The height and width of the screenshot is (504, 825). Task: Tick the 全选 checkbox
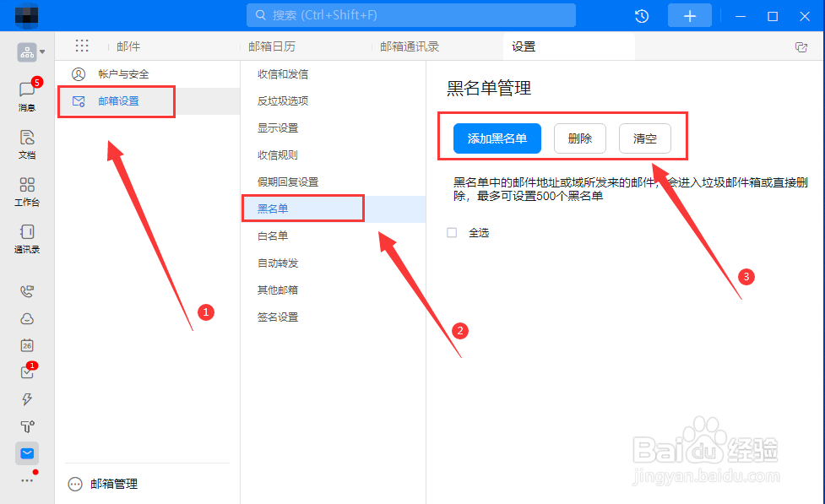coord(452,232)
